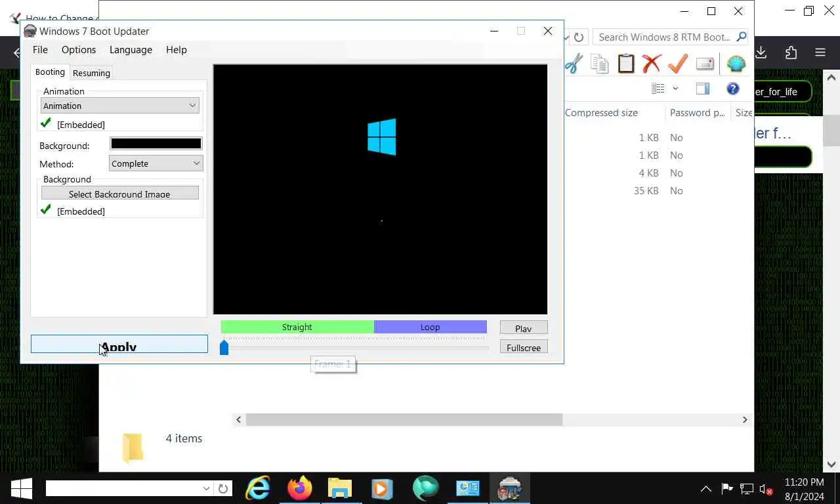Click the magnifier icon in Explorer search box
The width and height of the screenshot is (840, 504).
(x=741, y=37)
